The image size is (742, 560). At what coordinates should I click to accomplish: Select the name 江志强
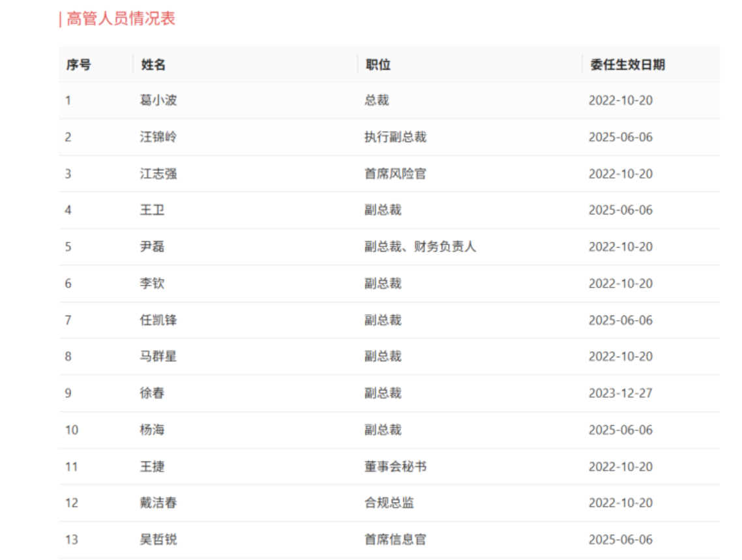click(158, 174)
